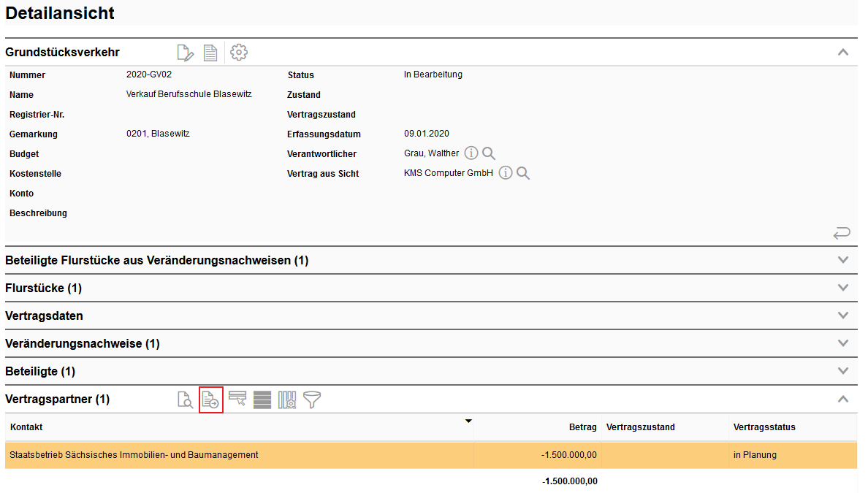This screenshot has width=868, height=493.
Task: Click the stacked rows icon in Vertragspartner toolbar
Action: point(262,400)
